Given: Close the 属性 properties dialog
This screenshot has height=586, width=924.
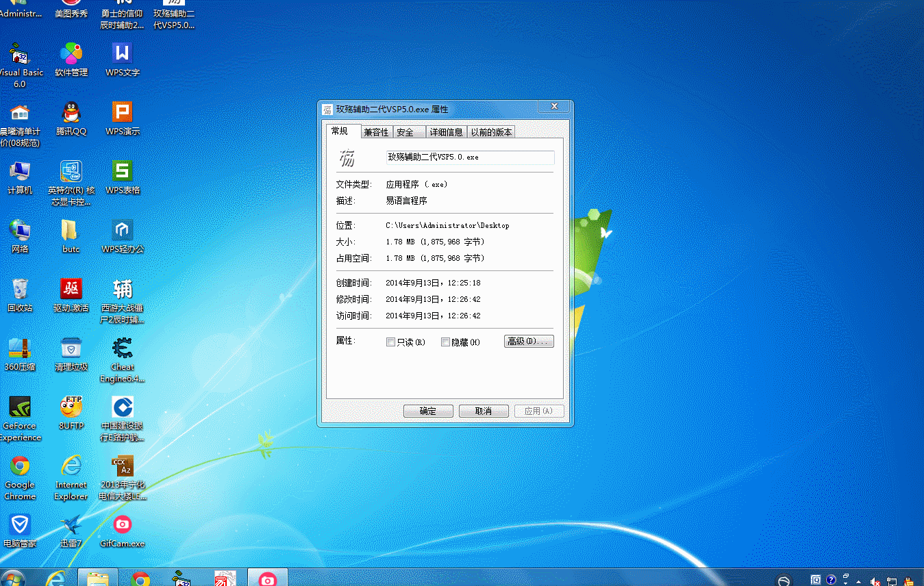Looking at the screenshot, I should pyautogui.click(x=553, y=107).
